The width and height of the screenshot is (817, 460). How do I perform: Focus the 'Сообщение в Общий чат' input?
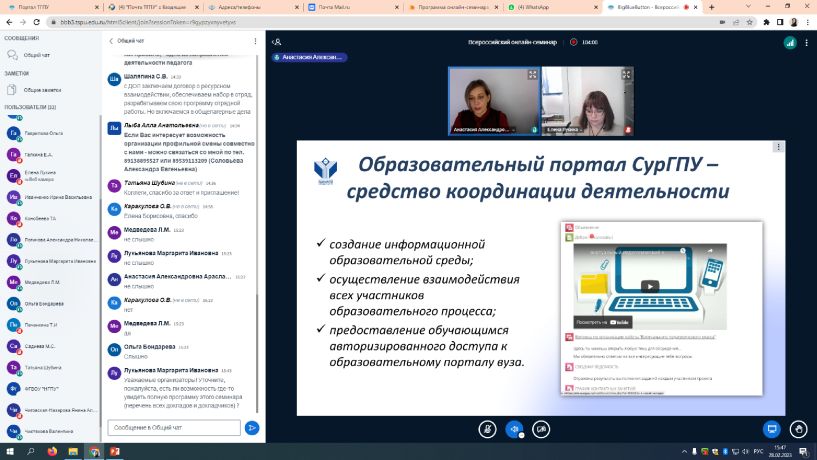pos(174,428)
